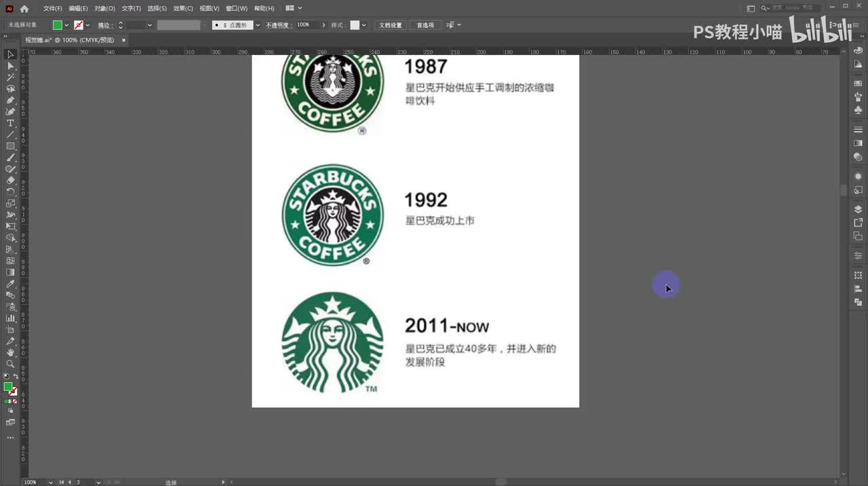Open the Layers panel icon
868x486 pixels.
click(x=858, y=209)
